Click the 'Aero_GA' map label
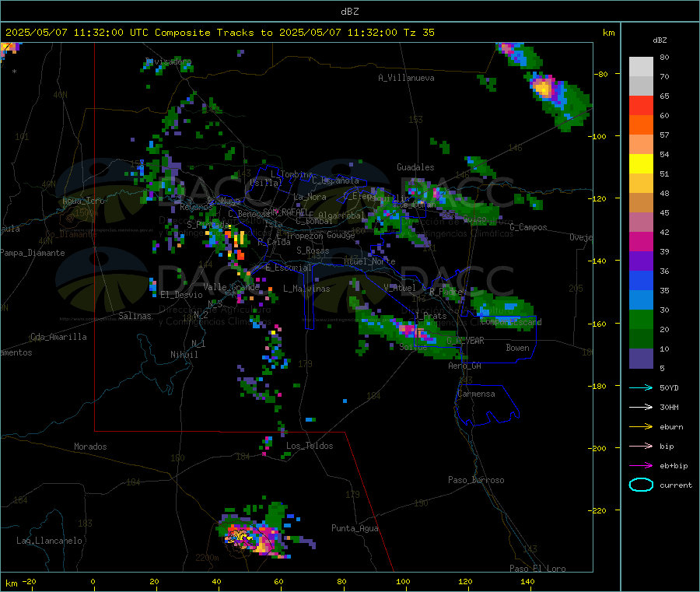This screenshot has height=592, width=700. tap(464, 366)
